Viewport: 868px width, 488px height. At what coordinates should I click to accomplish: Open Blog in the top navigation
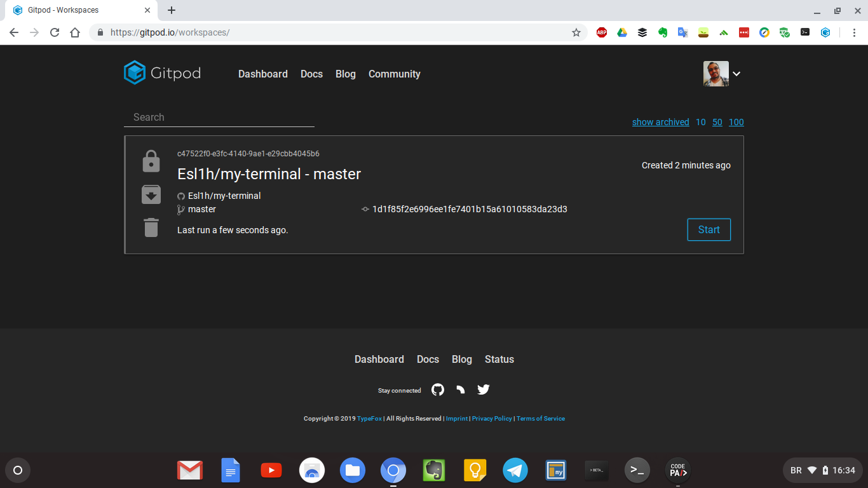(346, 74)
